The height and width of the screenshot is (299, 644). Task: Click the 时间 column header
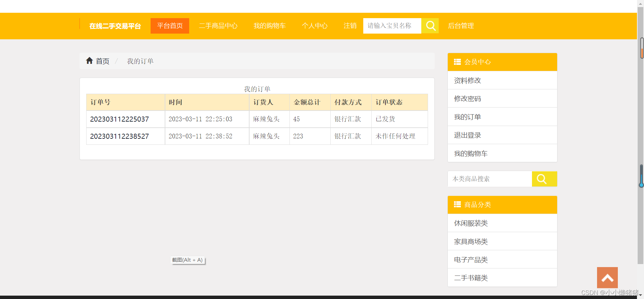coord(207,102)
